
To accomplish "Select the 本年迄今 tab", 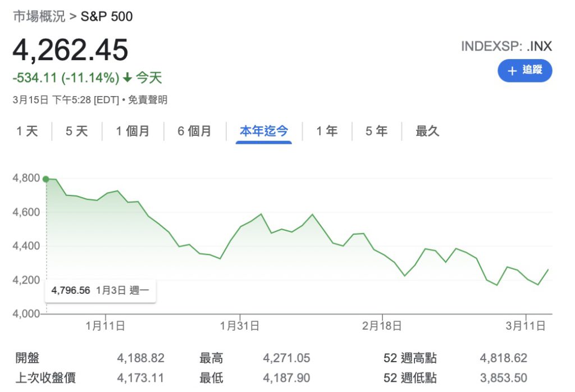I will (263, 131).
